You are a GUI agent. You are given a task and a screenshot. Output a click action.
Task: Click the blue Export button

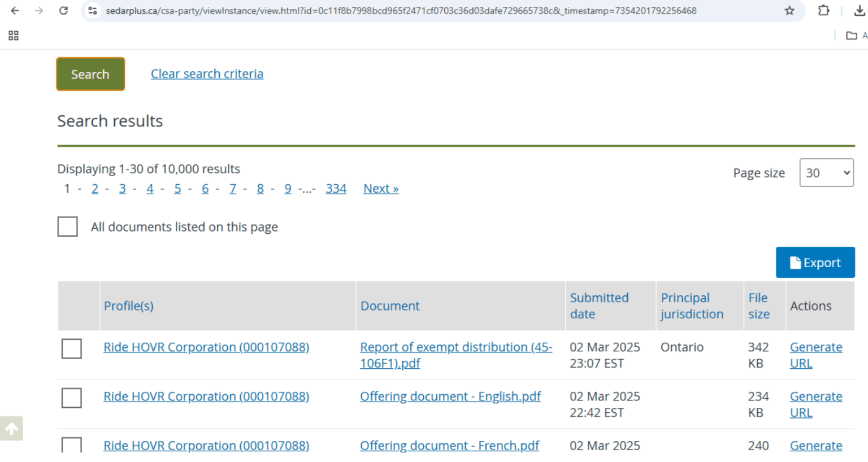[815, 263]
